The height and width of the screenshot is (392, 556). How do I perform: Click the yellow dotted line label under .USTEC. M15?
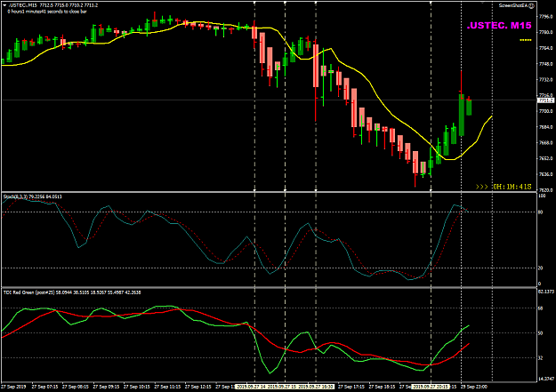pos(526,40)
